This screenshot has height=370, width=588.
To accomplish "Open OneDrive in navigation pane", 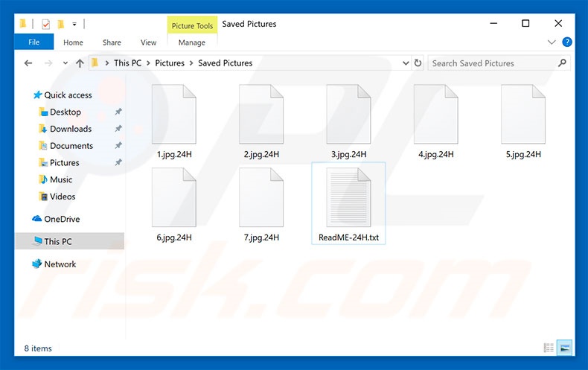I will [x=56, y=219].
